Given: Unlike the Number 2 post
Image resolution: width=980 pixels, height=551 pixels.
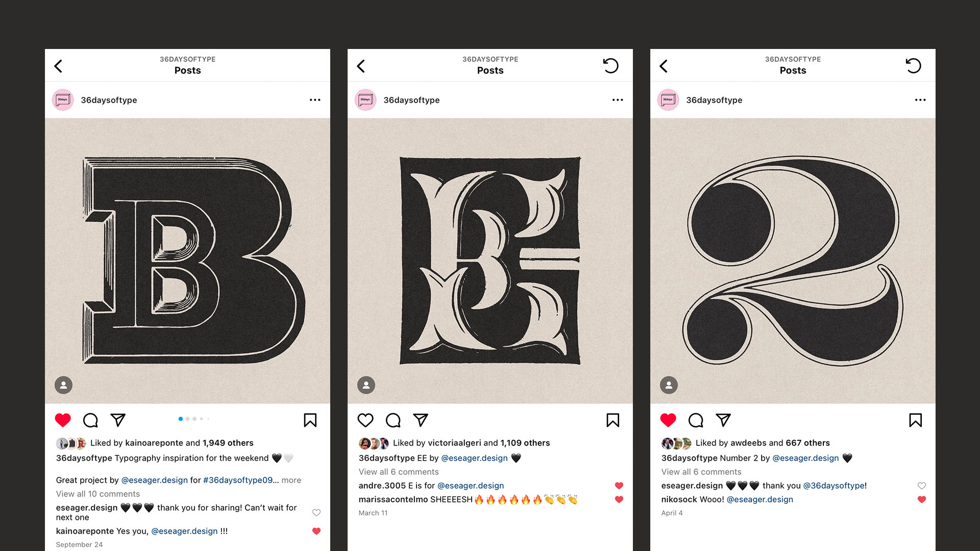Looking at the screenshot, I should [x=668, y=420].
